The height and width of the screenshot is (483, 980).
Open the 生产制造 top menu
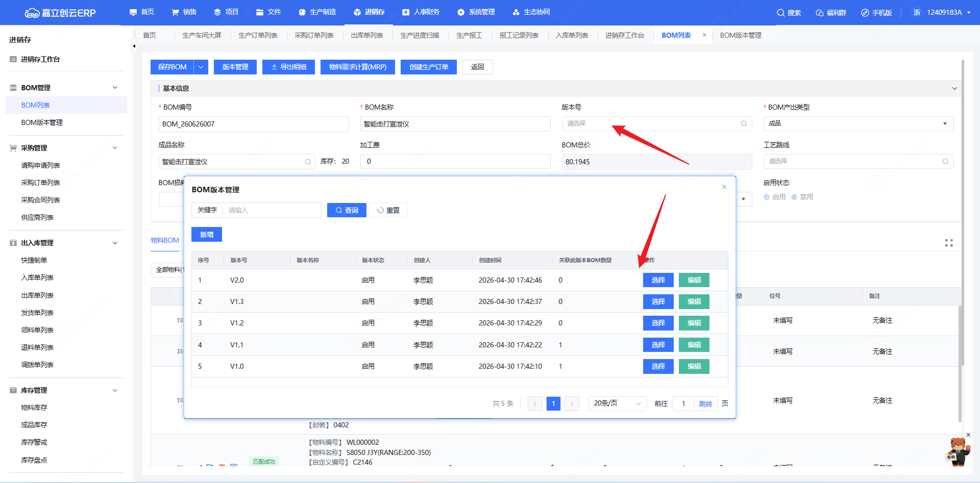(317, 12)
